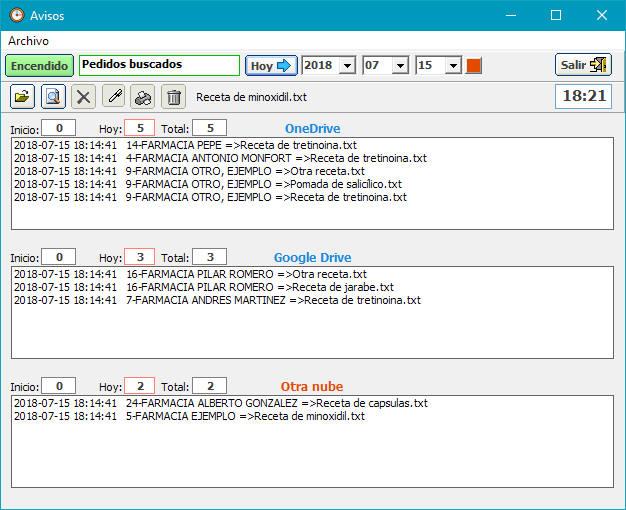This screenshot has width=626, height=510.
Task: Close the Avisos window
Action: coord(602,15)
